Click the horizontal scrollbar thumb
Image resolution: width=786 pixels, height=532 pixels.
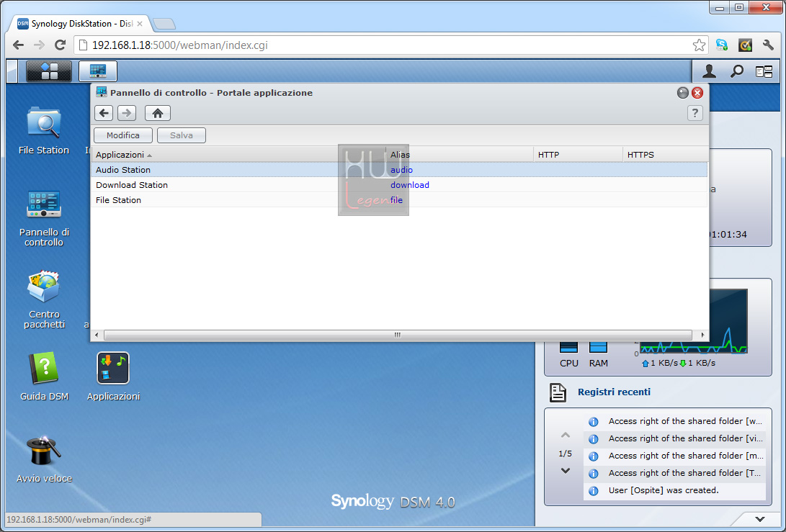pos(398,335)
